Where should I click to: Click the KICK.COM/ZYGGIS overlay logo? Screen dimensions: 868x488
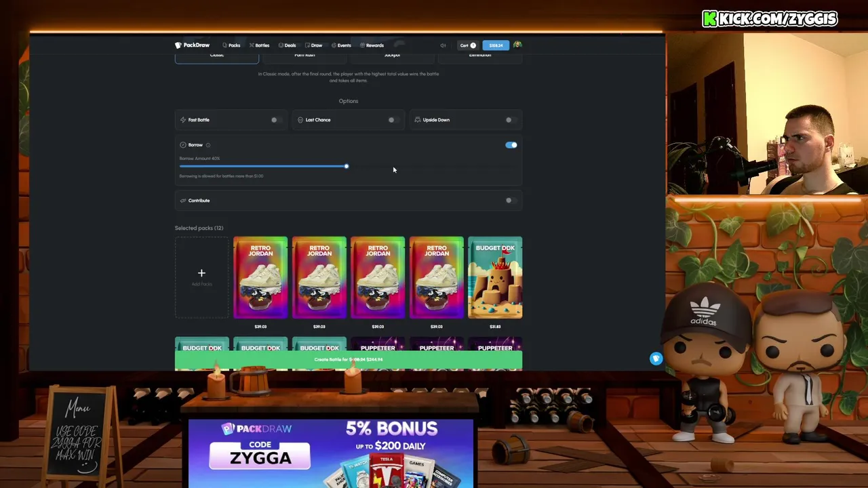[770, 18]
